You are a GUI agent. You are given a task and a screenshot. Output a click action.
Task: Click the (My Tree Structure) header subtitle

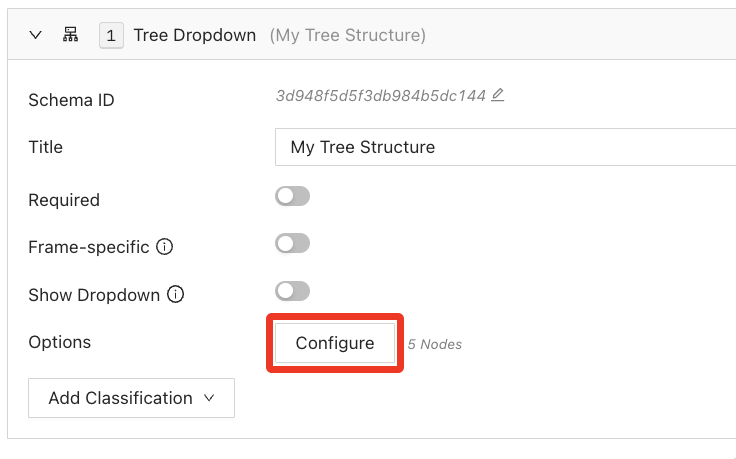[347, 35]
